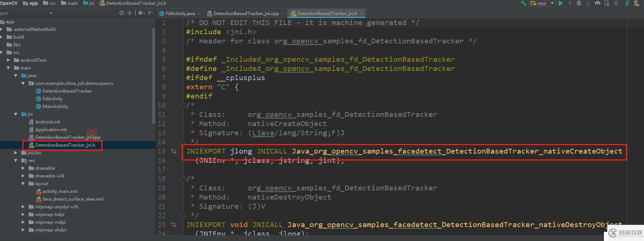The image size is (644, 241).
Task: Click the Project panel vertical scrollbar
Action: click(154, 75)
